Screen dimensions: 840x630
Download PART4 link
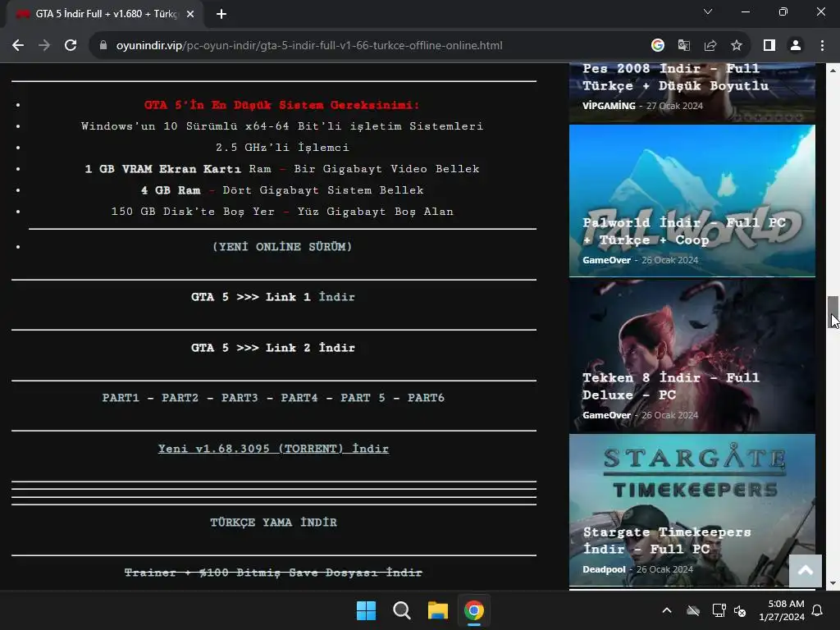point(299,398)
